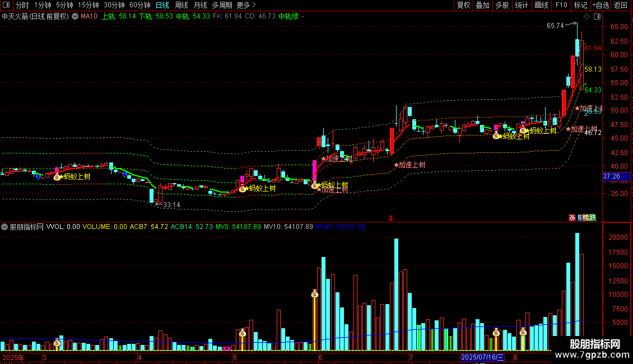Switch to the 月线 monthly chart

[200, 5]
